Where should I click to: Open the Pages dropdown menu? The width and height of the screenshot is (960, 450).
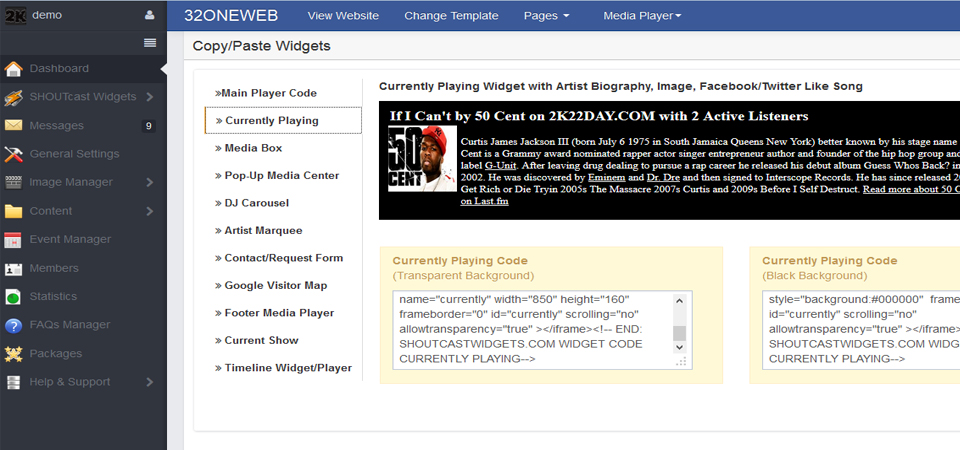[546, 16]
